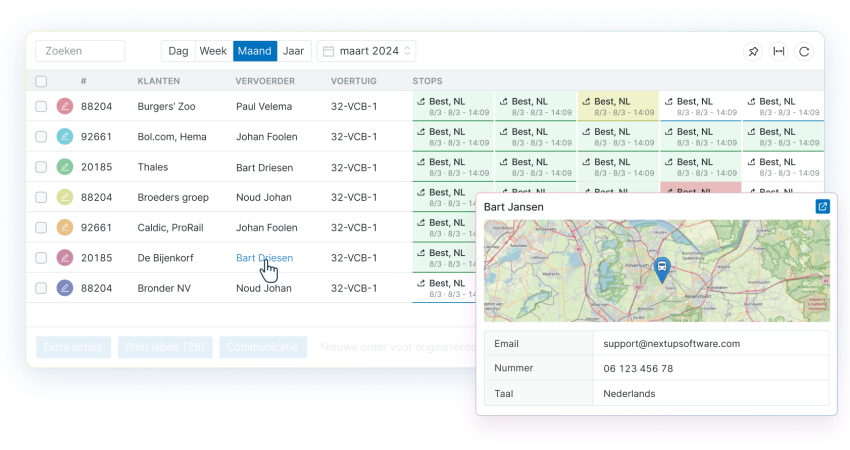Click the cyan edit icon for Bol.com, Hema
Image resolution: width=850 pixels, height=450 pixels.
tap(65, 137)
